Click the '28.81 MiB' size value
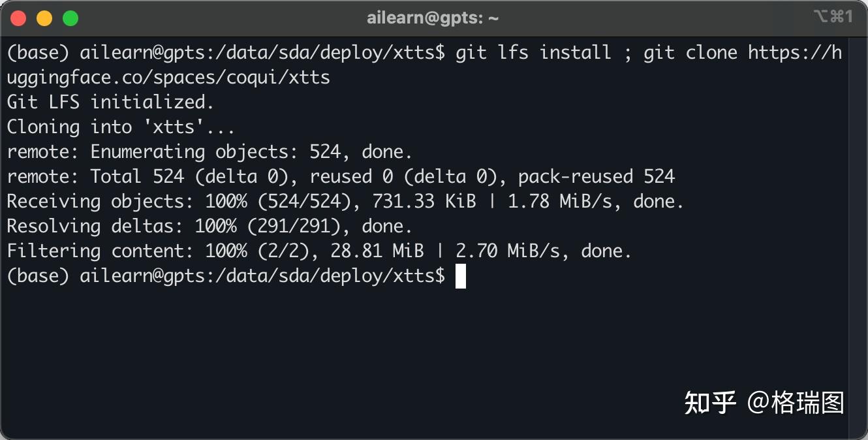The image size is (868, 440). [x=377, y=251]
